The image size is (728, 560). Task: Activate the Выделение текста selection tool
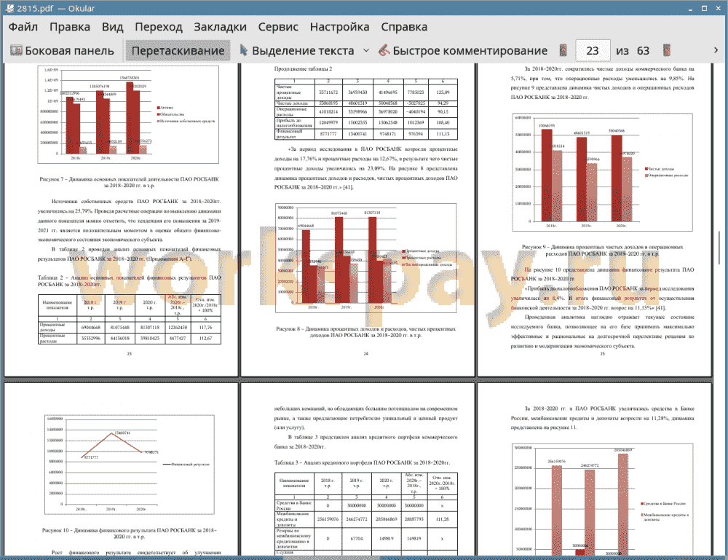coord(297,50)
